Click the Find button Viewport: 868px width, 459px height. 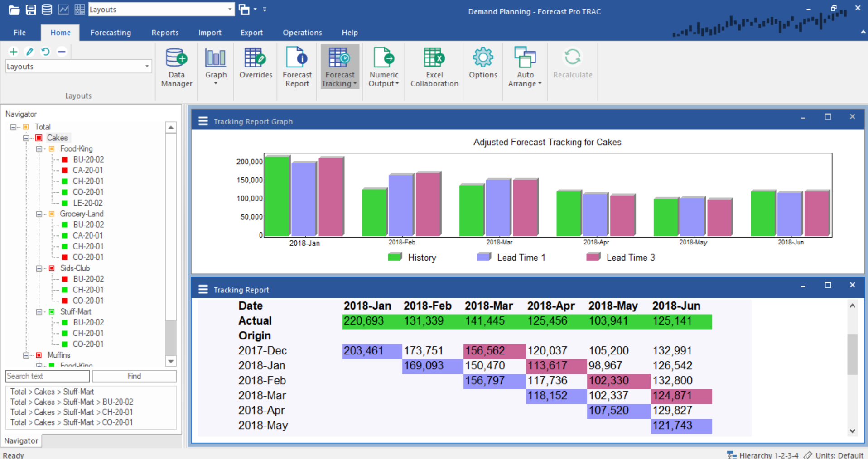(134, 376)
